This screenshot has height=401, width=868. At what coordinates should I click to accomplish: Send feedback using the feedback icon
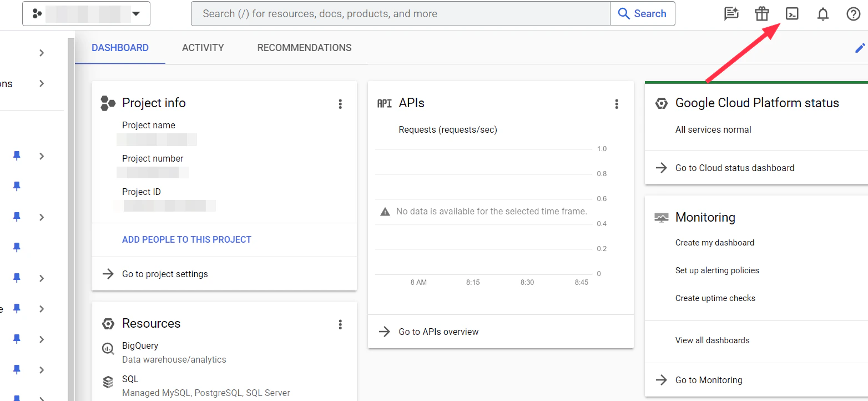point(731,13)
